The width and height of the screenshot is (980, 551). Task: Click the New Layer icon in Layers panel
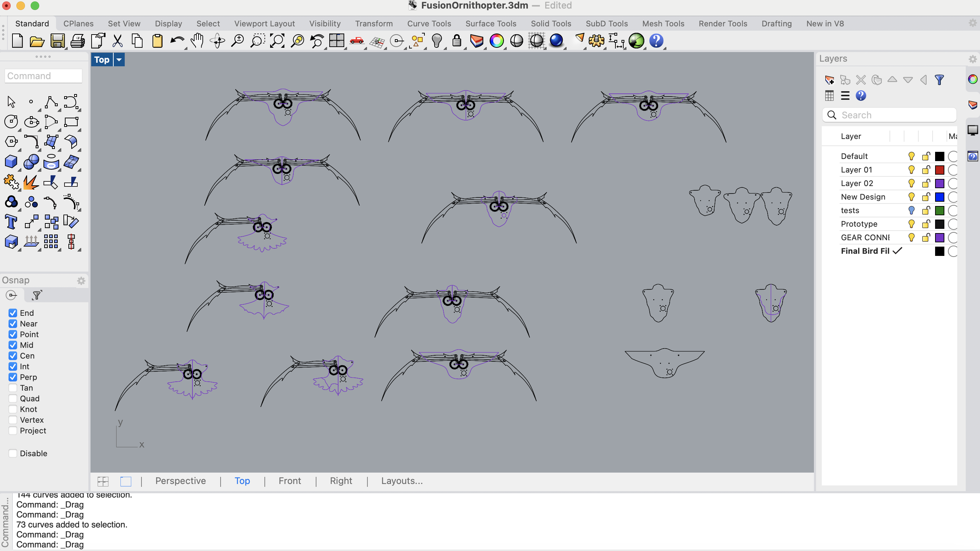click(x=829, y=80)
